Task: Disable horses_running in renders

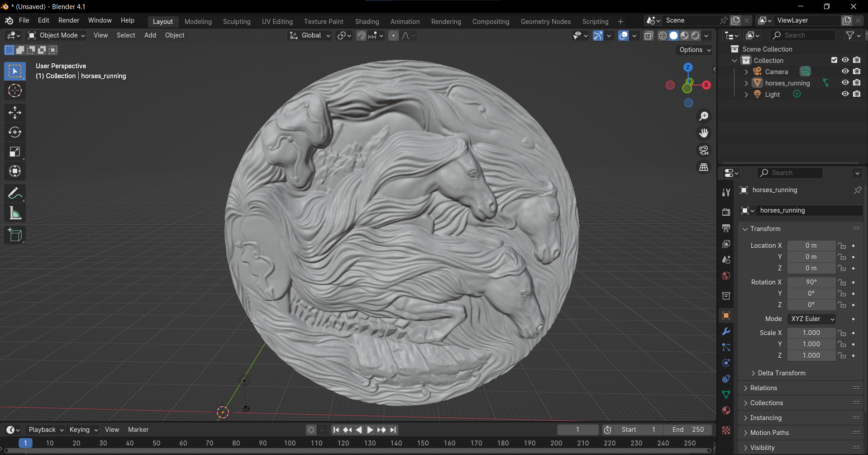Action: pos(857,83)
